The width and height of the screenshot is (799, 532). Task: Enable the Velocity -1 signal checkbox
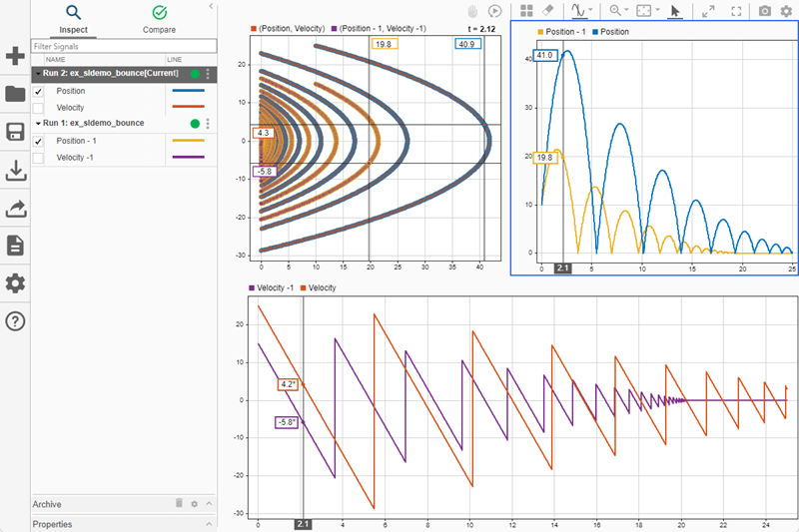38,158
